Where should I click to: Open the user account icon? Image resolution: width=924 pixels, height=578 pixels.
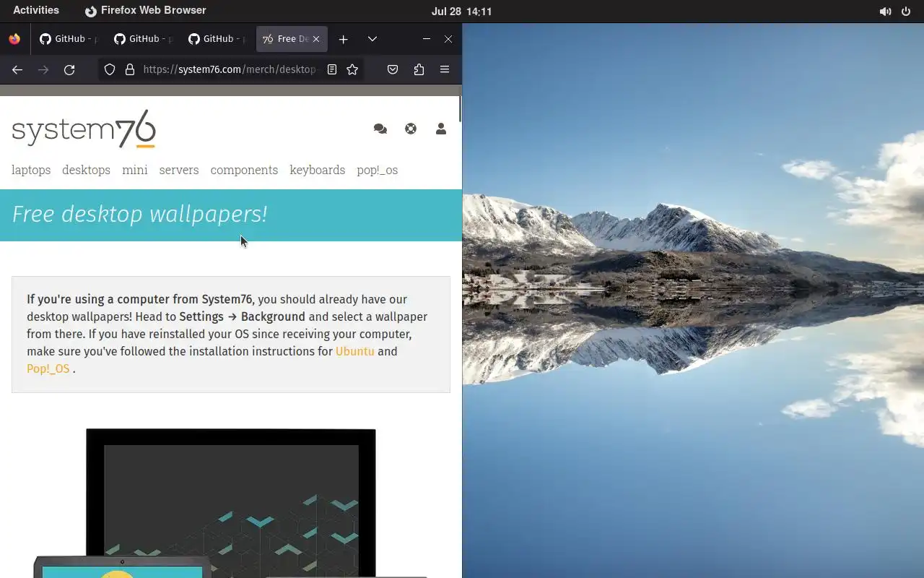441,129
